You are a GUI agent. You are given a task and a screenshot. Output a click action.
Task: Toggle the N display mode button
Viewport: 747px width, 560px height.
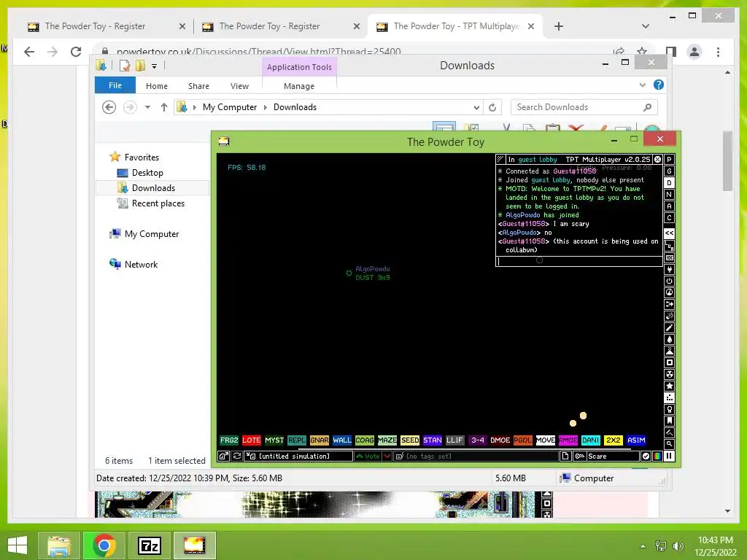[670, 194]
